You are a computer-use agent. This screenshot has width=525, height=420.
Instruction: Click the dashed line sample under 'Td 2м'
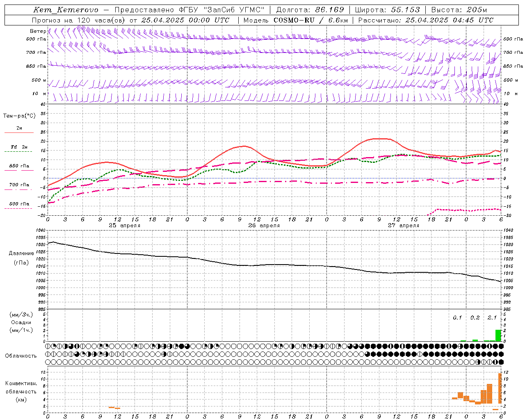pyautogui.click(x=19, y=152)
